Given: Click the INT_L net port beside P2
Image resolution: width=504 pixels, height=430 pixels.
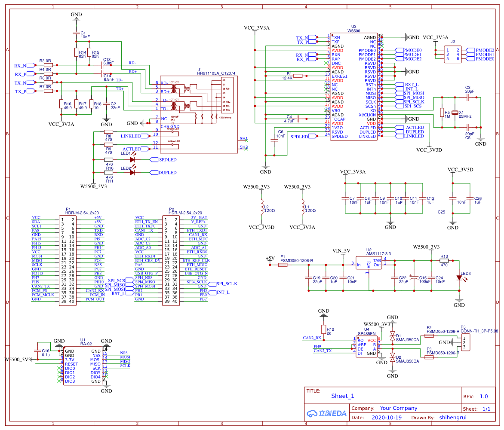Looking at the screenshot, I should pyautogui.click(x=218, y=292).
